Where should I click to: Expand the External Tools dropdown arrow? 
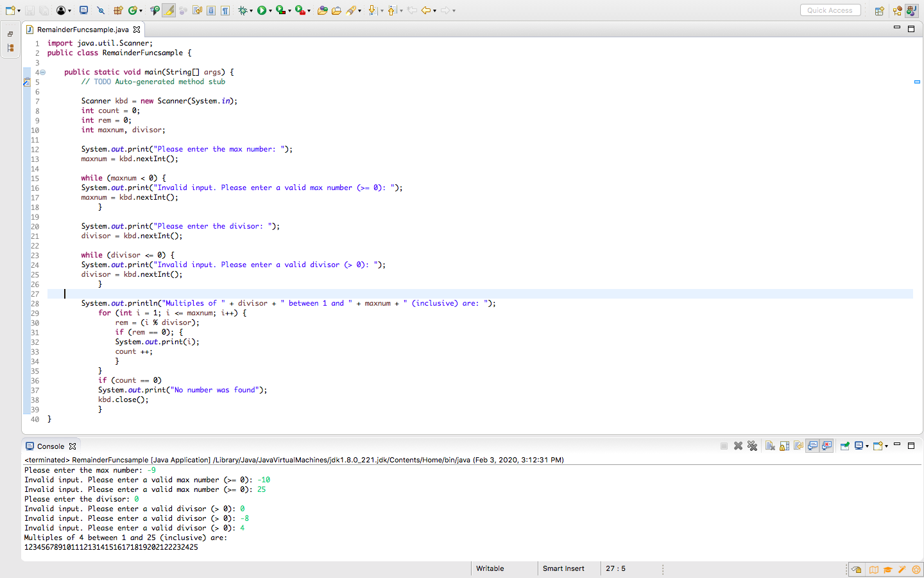309,11
